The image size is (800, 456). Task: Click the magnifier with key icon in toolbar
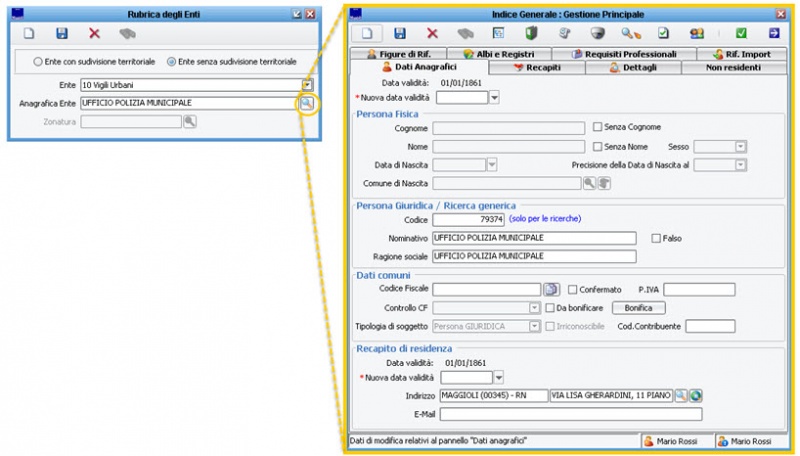tap(631, 34)
